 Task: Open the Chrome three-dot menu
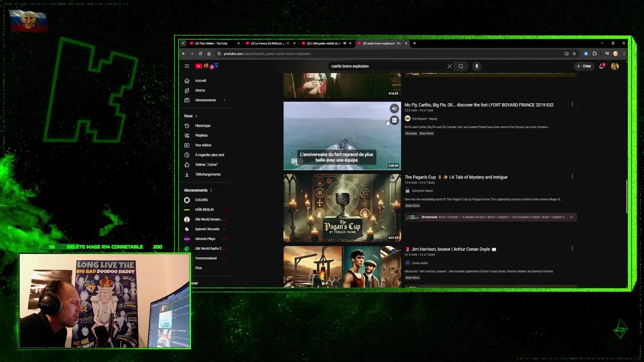[x=624, y=54]
